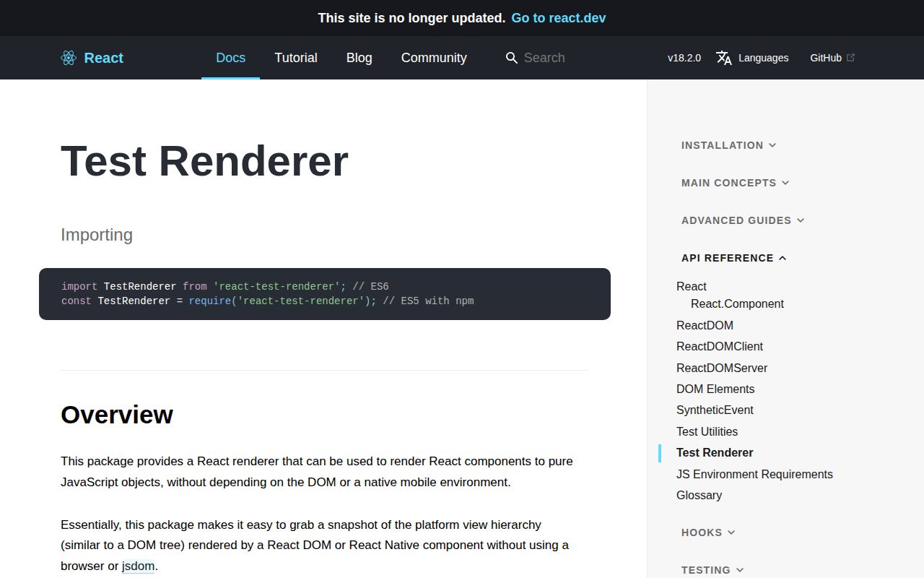Open the ReactDOMClient sidebar entry
The image size is (924, 578).
720,346
